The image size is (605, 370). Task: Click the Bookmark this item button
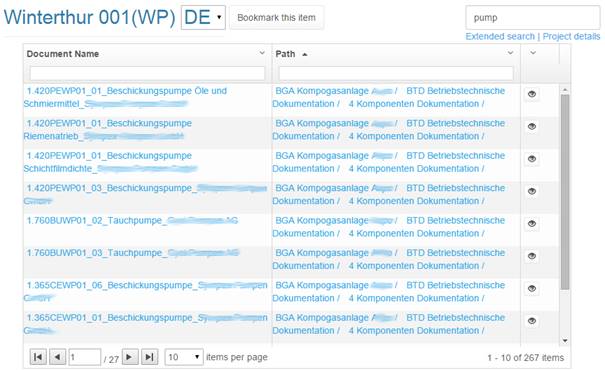(276, 18)
